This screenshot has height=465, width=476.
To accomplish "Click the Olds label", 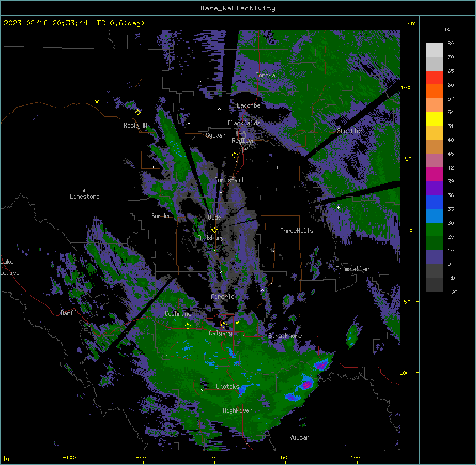I will point(214,218).
